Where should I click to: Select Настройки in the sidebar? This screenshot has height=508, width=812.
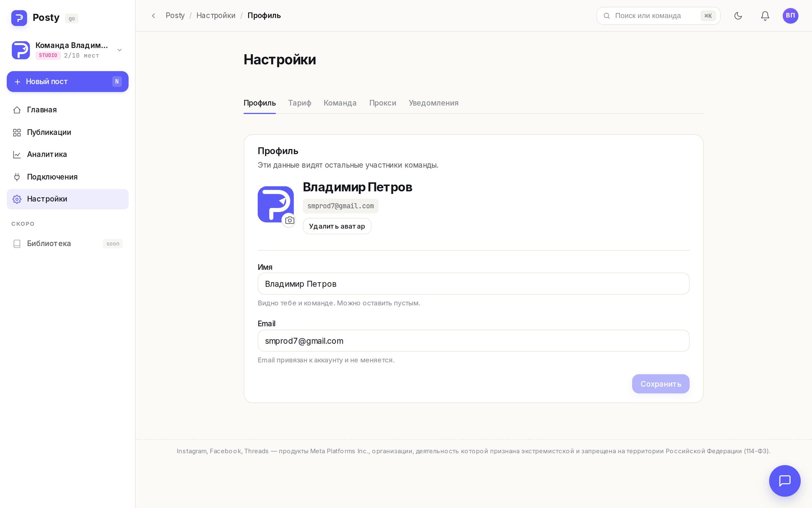pyautogui.click(x=67, y=199)
